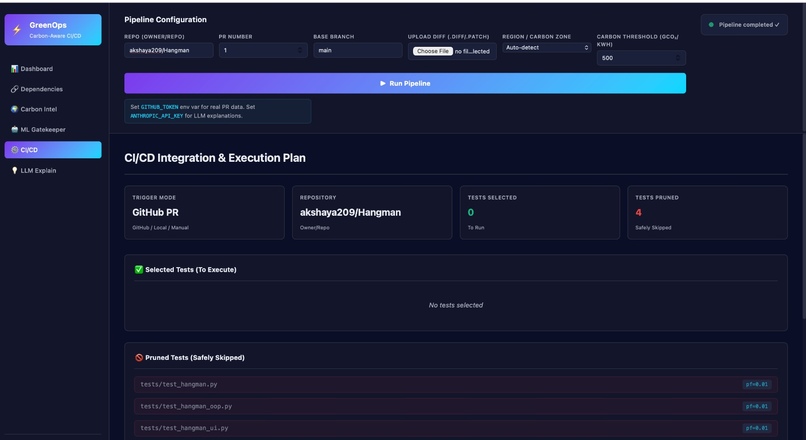Click Choose File to upload a diff
Screen dimensions: 806x440
[433, 51]
